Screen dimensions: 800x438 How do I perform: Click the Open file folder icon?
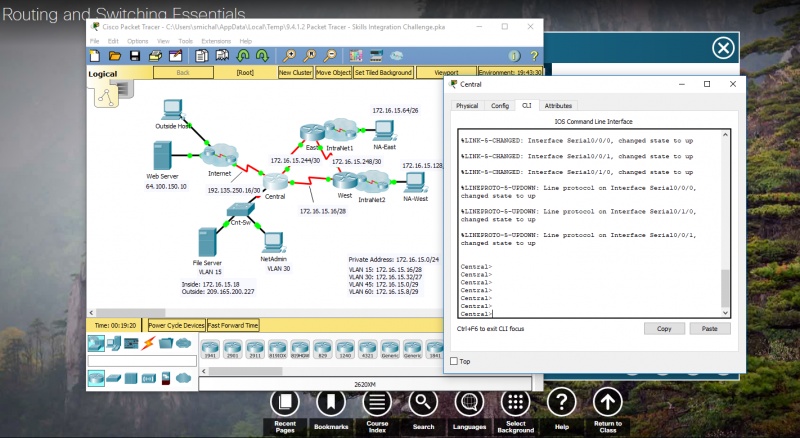tap(115, 56)
